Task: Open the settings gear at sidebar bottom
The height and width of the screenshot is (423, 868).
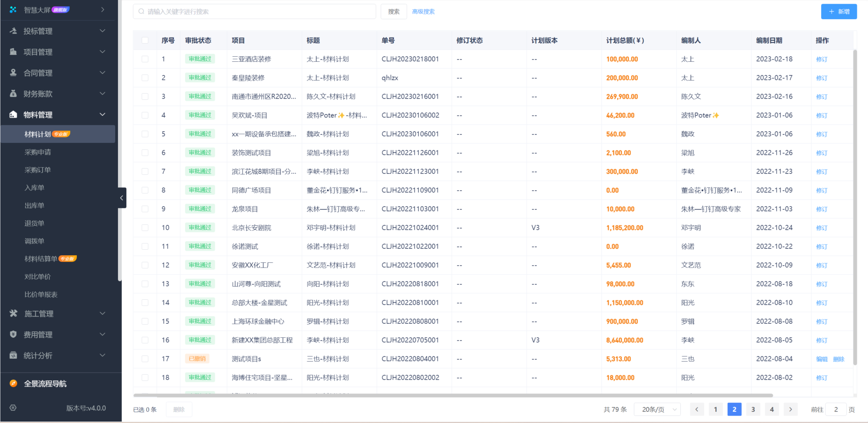Action: point(13,408)
